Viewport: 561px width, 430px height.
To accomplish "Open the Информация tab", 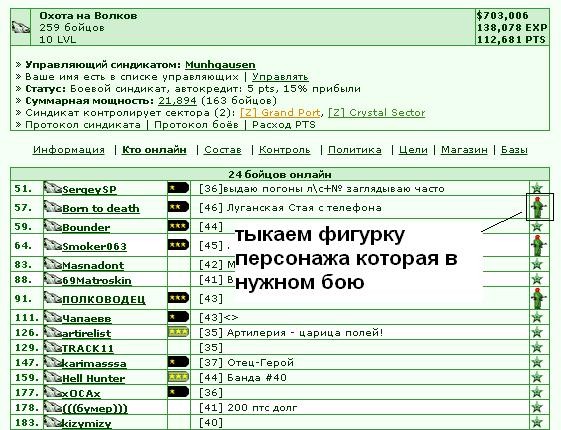I will coord(69,150).
